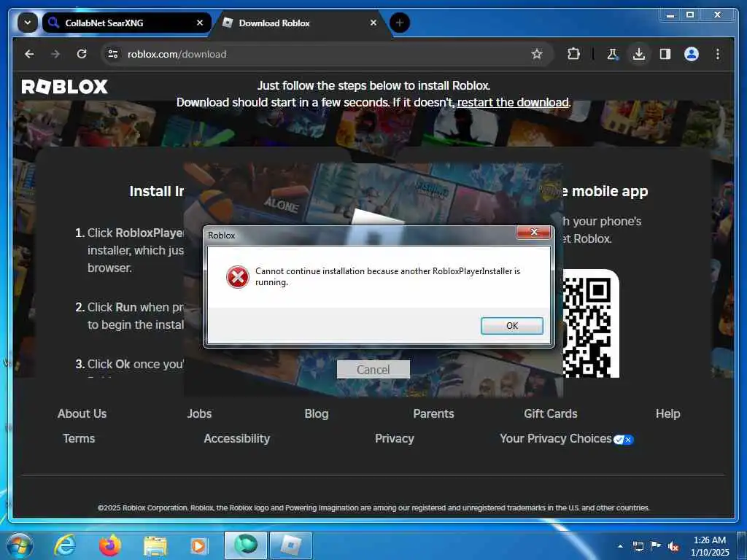Click the network tray icon
The width and height of the screenshot is (747, 560).
point(638,546)
